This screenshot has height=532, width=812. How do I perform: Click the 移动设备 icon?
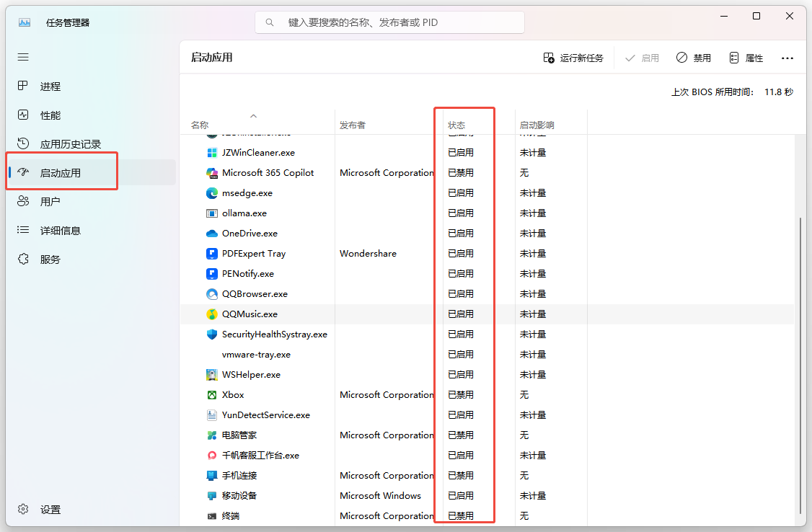coord(212,496)
